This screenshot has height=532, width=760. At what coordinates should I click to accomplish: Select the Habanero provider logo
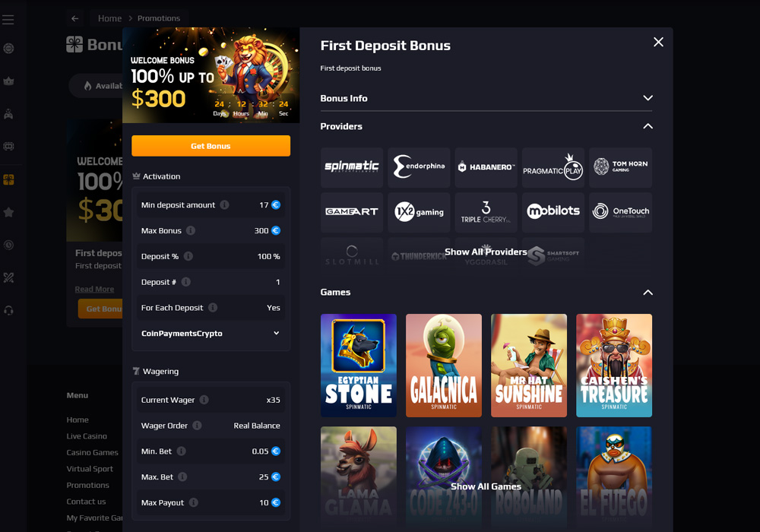[486, 167]
